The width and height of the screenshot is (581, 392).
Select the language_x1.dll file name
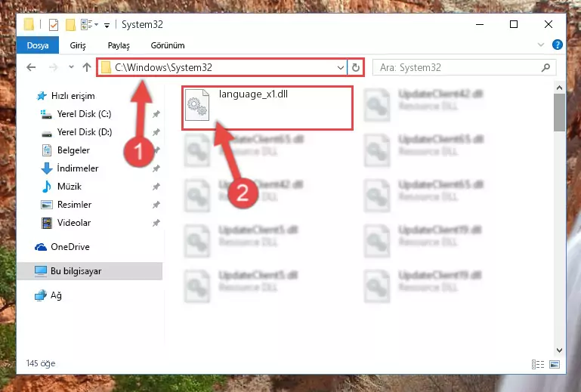[x=253, y=94]
